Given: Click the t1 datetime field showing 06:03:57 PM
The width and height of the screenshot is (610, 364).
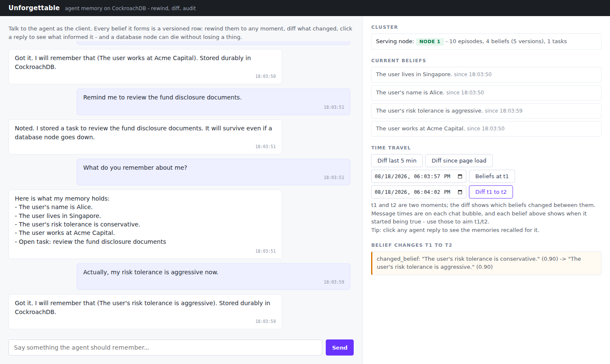Looking at the screenshot, I should (x=419, y=176).
